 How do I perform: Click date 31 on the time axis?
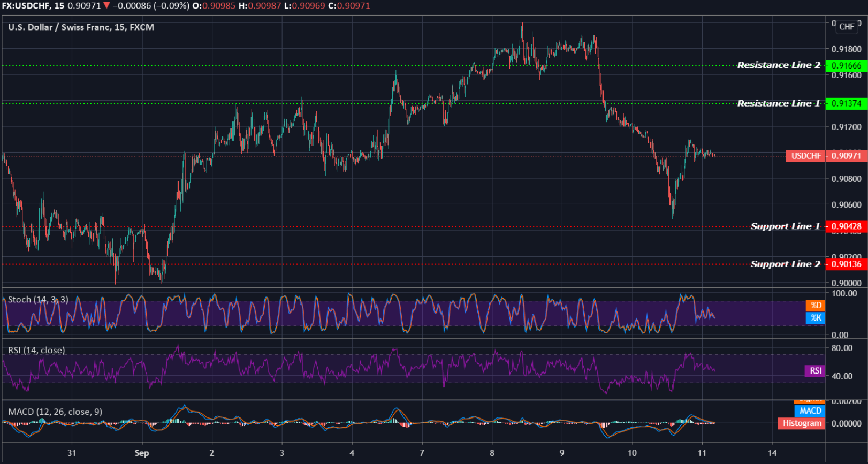[x=72, y=453]
